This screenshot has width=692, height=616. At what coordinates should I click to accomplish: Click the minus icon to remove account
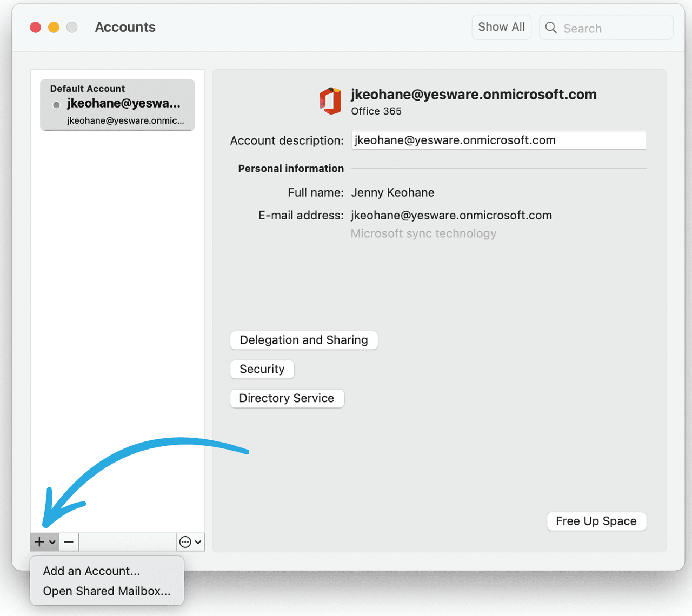pyautogui.click(x=69, y=541)
